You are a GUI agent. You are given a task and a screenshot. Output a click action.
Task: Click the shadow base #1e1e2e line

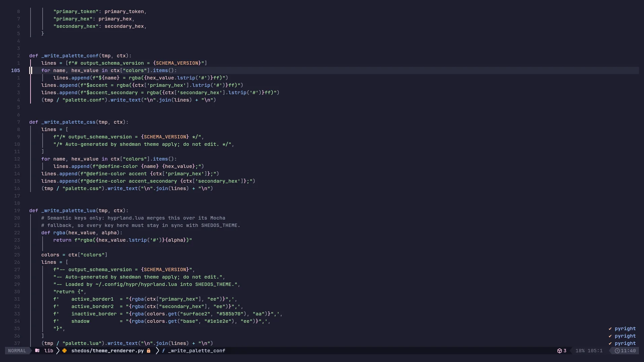click(x=162, y=321)
